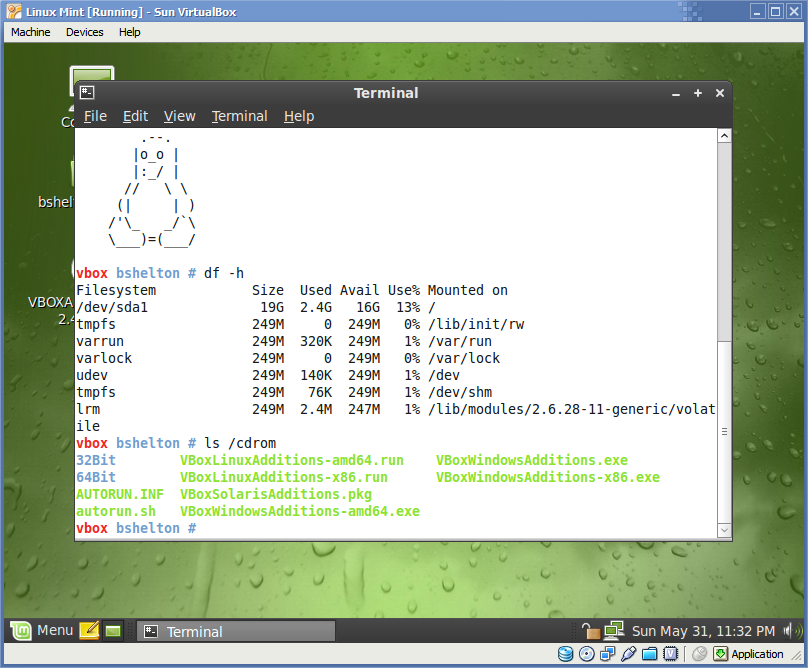Click the notes pencil icon in the panel
The image size is (808, 668).
coord(89,631)
